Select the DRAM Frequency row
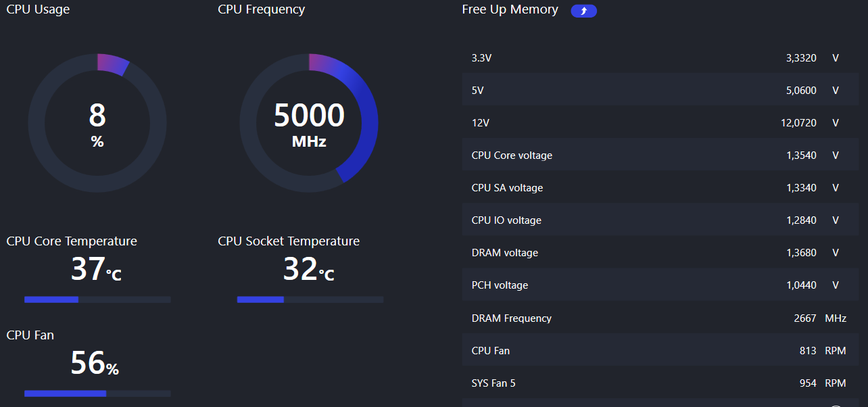Image resolution: width=868 pixels, height=407 pixels. point(660,318)
